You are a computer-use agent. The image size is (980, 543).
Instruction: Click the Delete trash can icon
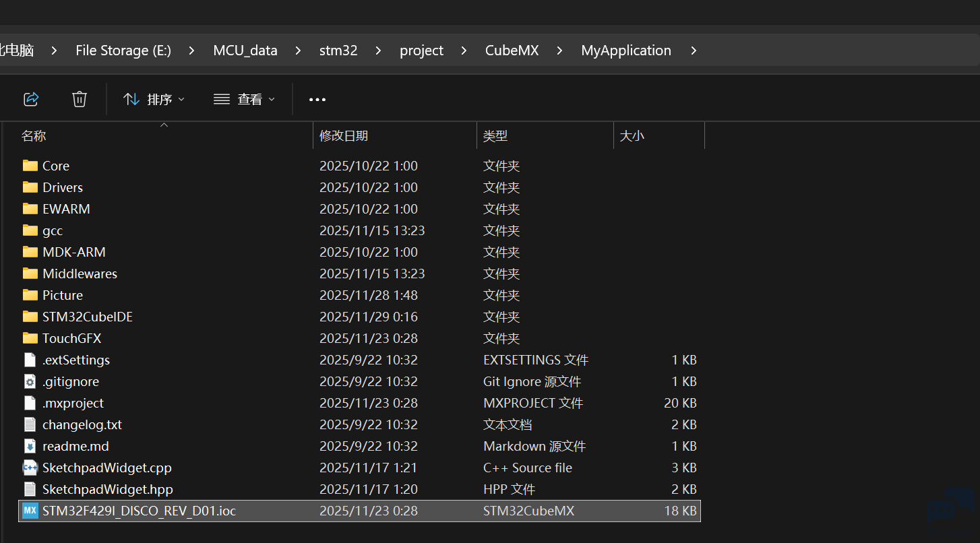pyautogui.click(x=80, y=99)
